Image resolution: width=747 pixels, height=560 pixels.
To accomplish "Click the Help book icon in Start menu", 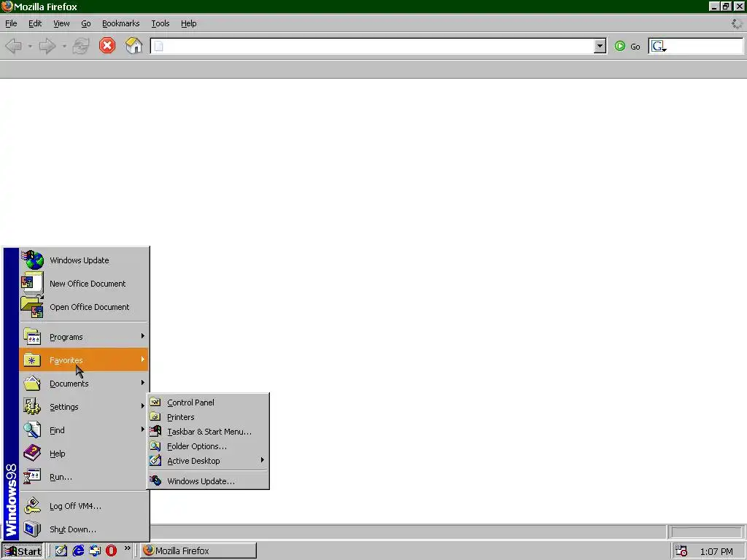I will pyautogui.click(x=32, y=453).
